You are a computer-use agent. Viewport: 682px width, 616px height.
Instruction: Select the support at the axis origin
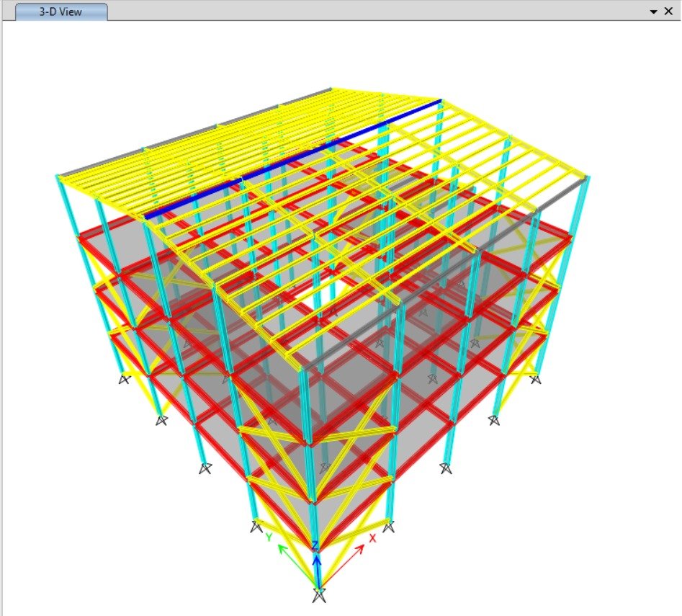click(318, 595)
